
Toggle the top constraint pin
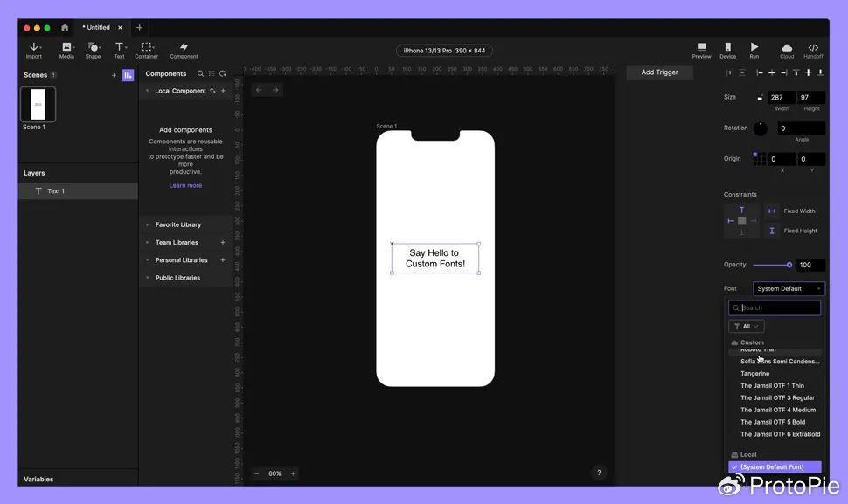pos(741,210)
